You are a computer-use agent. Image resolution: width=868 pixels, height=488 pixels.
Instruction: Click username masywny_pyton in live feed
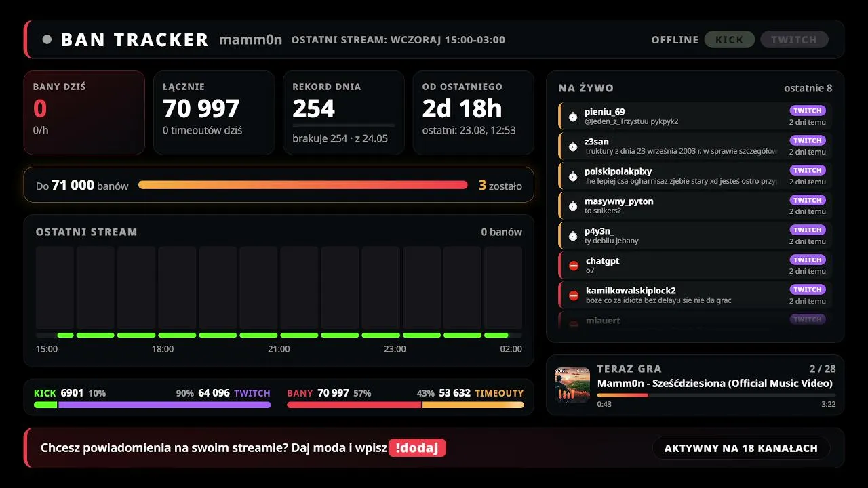(x=619, y=201)
